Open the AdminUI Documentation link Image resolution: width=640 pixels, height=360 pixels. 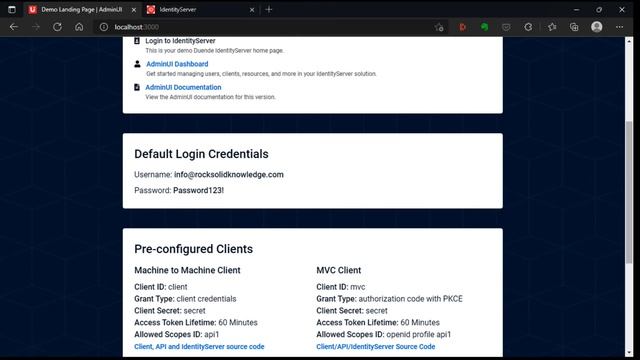point(183,87)
